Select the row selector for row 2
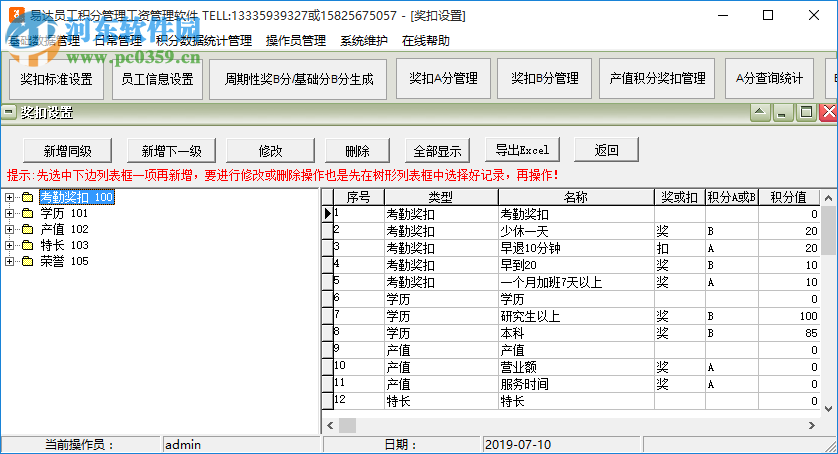This screenshot has height=454, width=838. pyautogui.click(x=327, y=231)
